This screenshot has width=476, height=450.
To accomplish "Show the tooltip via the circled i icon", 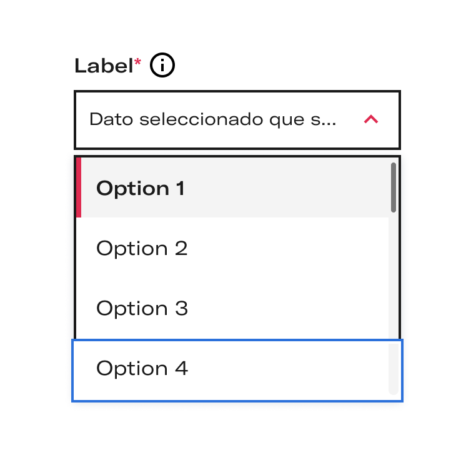I will coord(162,65).
